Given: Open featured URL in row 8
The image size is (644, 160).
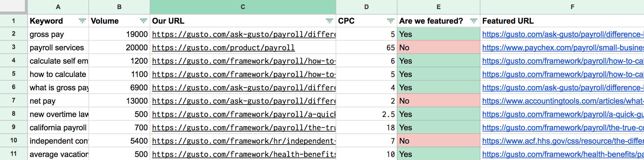Looking at the screenshot, I should click(563, 114).
